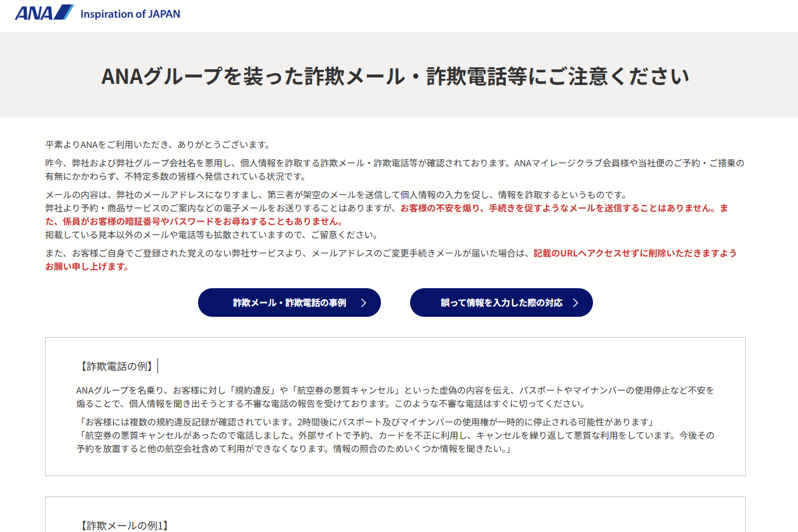Viewport: 798px width, 532px height.
Task: Open 誤って情報を入力した際の対応 button
Action: click(502, 303)
